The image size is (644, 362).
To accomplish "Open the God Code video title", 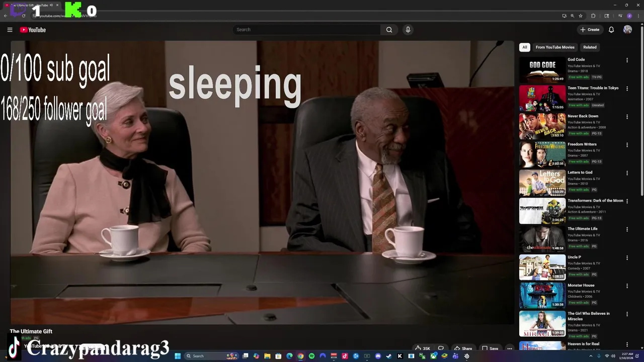I will pos(576,59).
